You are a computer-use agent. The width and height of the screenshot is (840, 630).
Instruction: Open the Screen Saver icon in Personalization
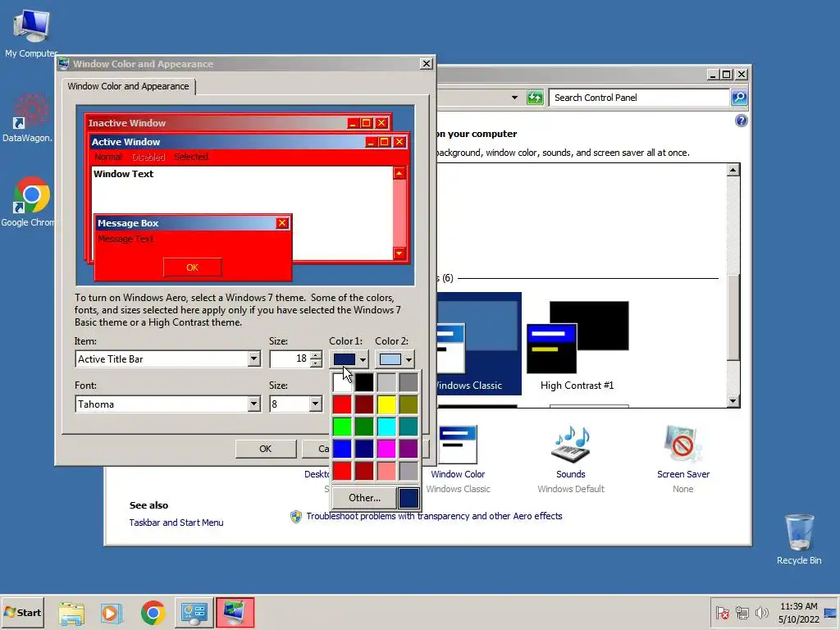click(682, 444)
